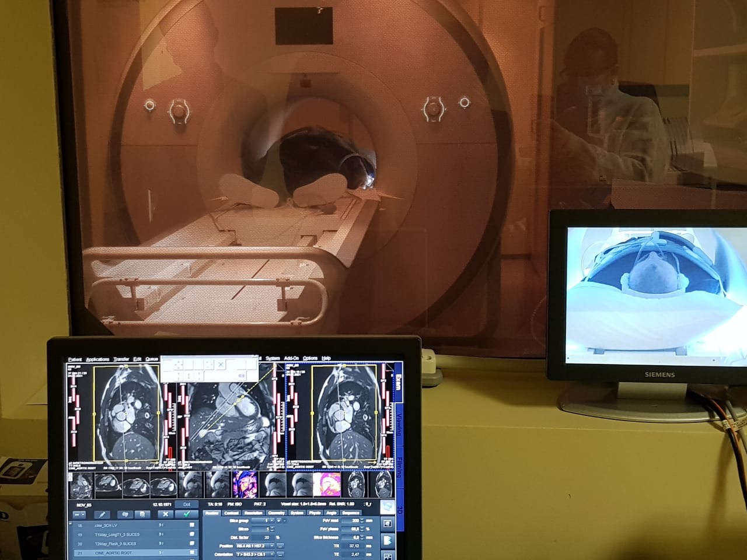The image size is (747, 560).
Task: Click the green checkmark apply icon
Action: pos(187,514)
